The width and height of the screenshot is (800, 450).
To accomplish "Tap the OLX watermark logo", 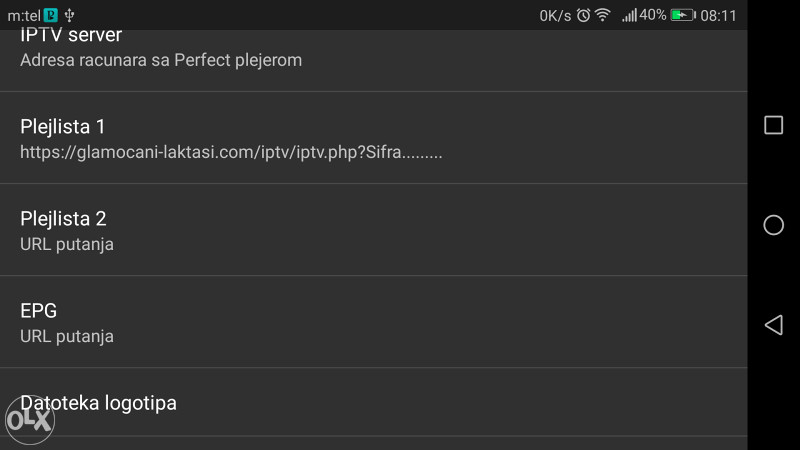I will tap(30, 420).
